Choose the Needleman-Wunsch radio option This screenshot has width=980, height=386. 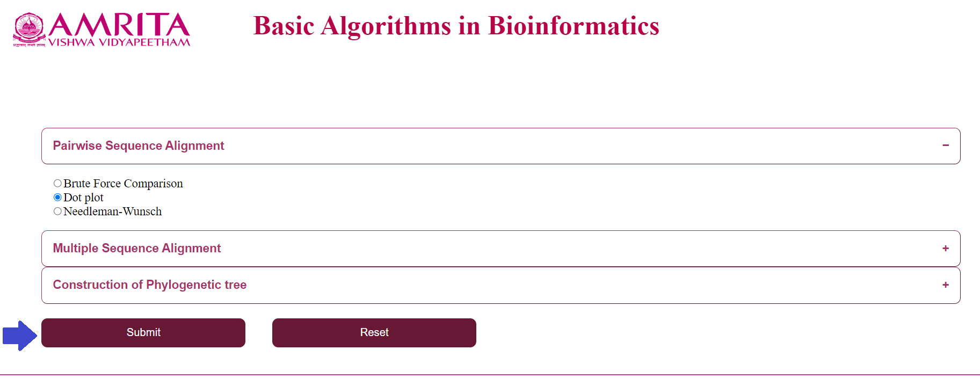coord(57,212)
